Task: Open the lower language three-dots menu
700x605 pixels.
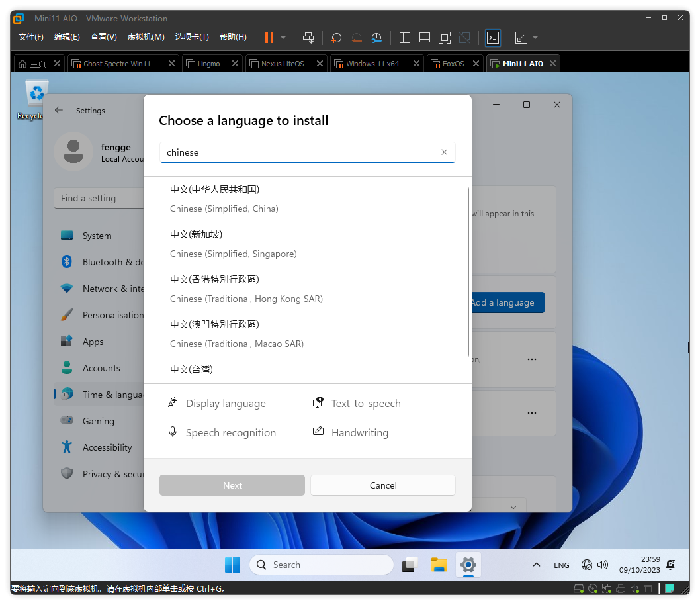Action: point(532,413)
